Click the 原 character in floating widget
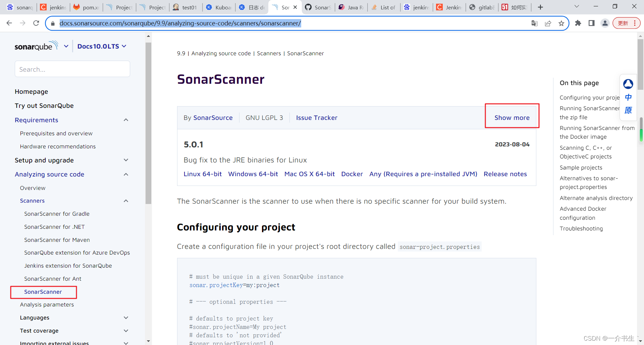 [x=628, y=110]
